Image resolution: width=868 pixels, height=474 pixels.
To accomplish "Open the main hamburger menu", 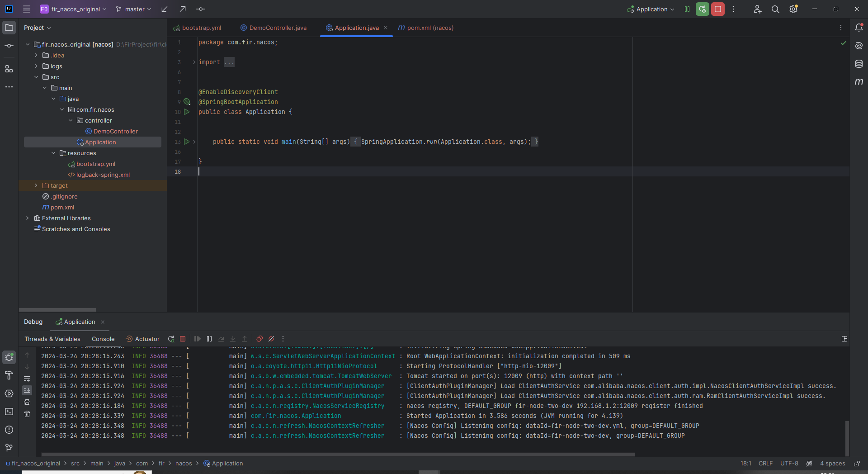I will point(27,9).
